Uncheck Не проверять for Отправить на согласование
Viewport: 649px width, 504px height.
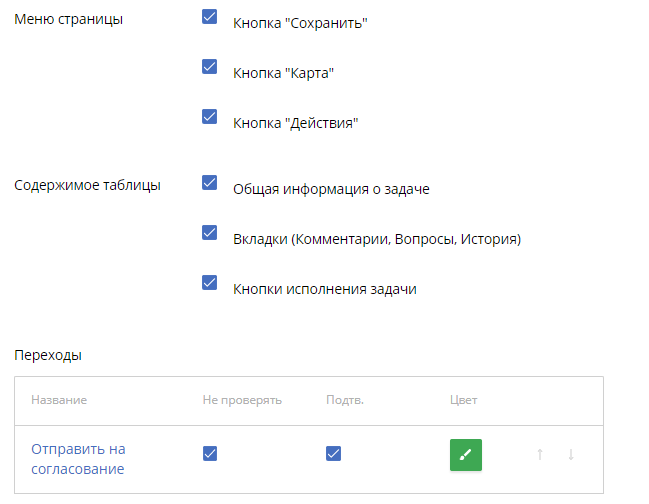[210, 454]
